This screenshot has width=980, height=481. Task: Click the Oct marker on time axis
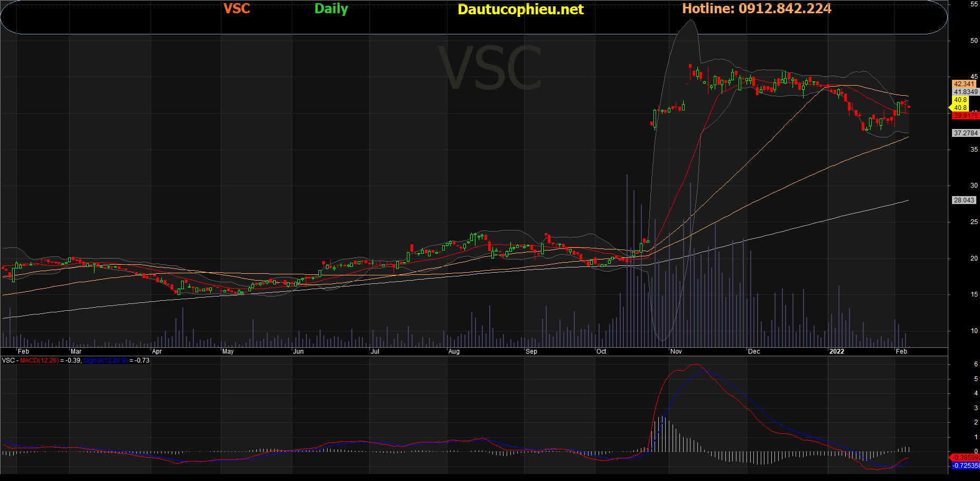601,351
